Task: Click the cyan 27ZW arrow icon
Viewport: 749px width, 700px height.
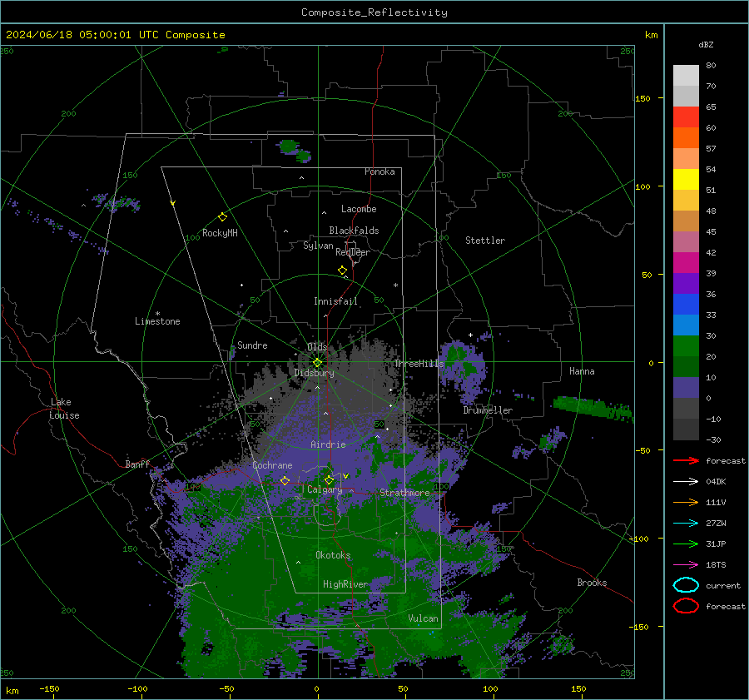Action: tap(686, 524)
